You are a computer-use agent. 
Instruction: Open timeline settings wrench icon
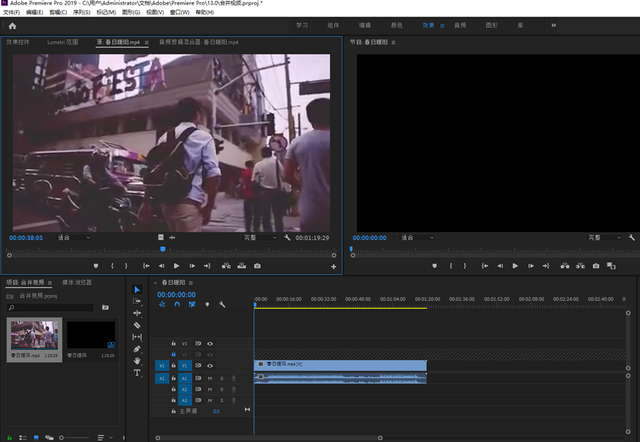(x=222, y=304)
